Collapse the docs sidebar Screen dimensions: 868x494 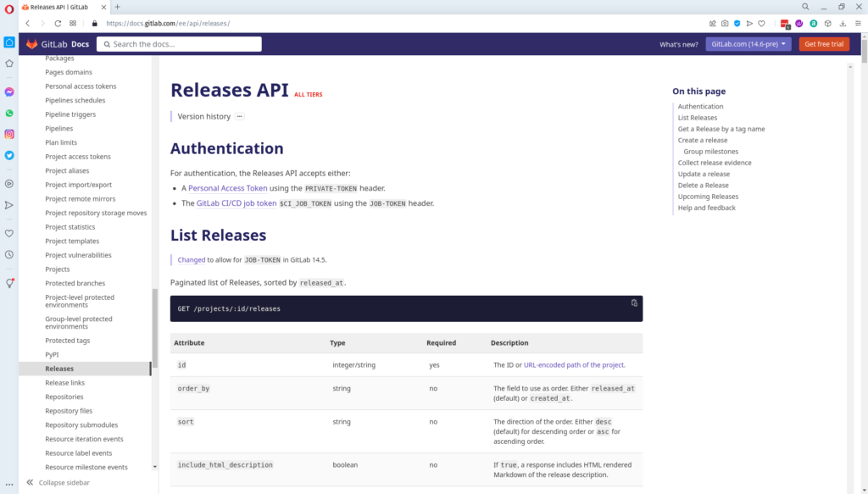58,482
